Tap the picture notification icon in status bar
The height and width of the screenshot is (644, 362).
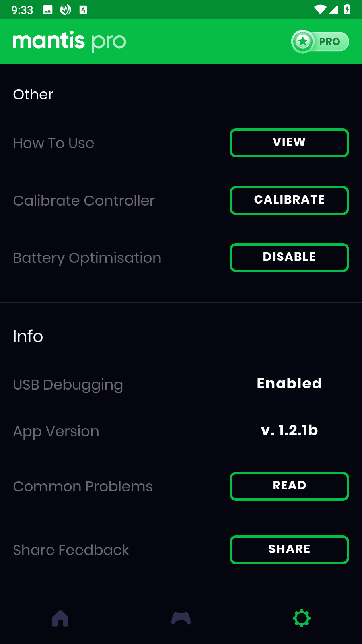pos(48,10)
